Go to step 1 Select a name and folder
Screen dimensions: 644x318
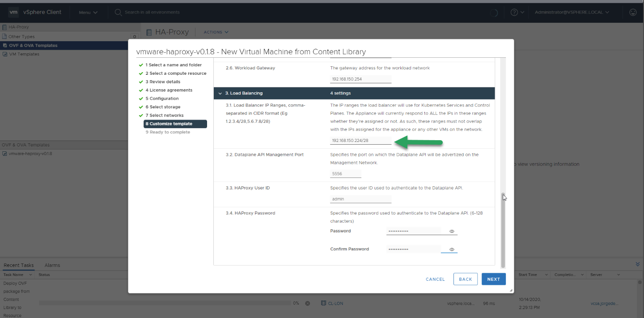(174, 65)
